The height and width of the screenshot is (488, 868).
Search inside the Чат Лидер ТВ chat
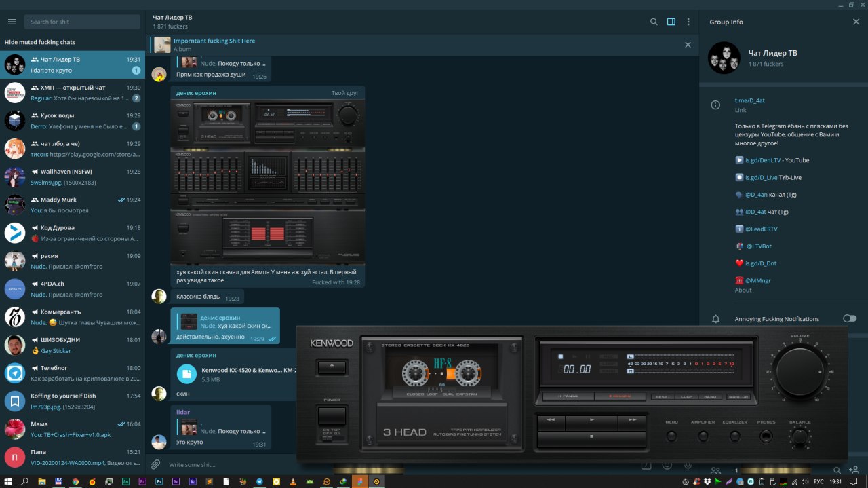[x=654, y=22]
